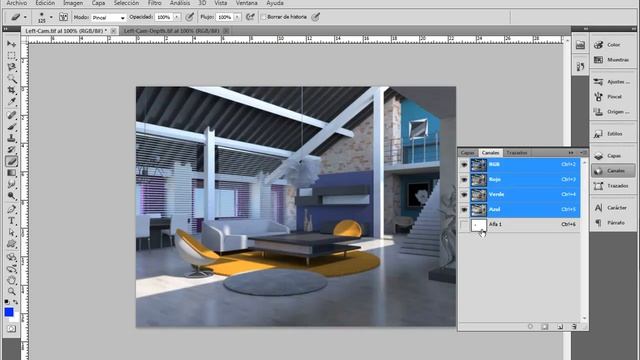Viewport: 640px width, 360px height.
Task: Show the Alfa 1 channel visibility box
Action: tap(464, 224)
